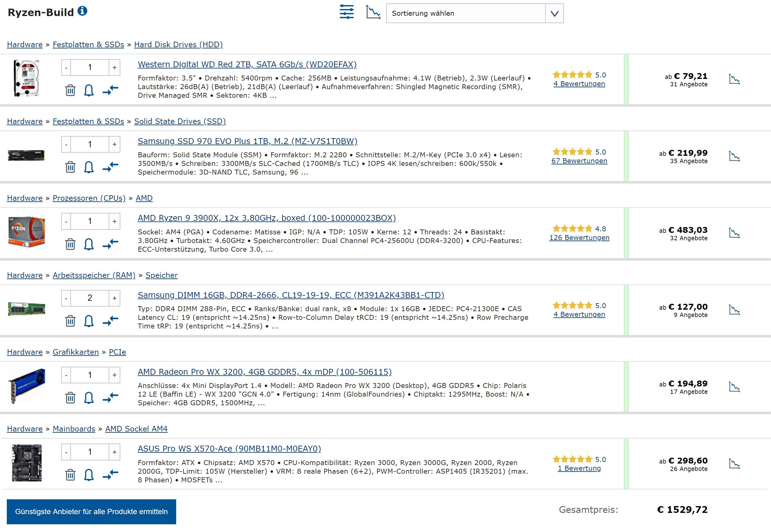Increase quantity of Samsung DIMM 16GB RAM
The height and width of the screenshot is (532, 771).
[114, 298]
